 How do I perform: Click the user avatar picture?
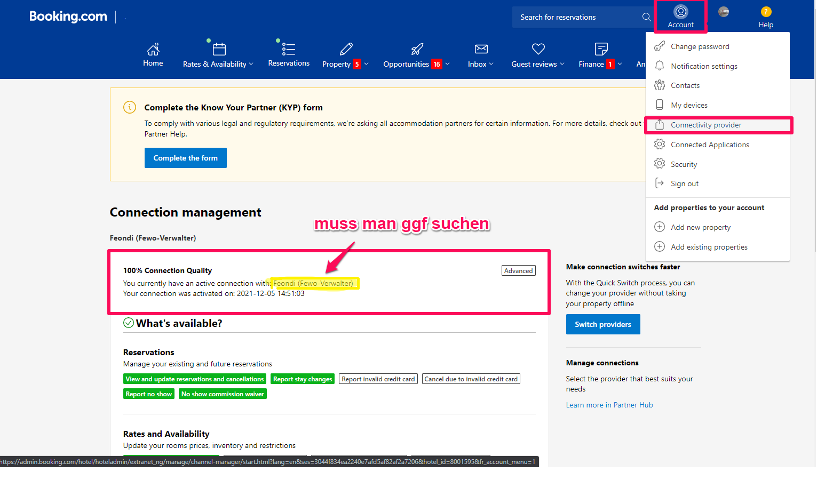click(724, 12)
